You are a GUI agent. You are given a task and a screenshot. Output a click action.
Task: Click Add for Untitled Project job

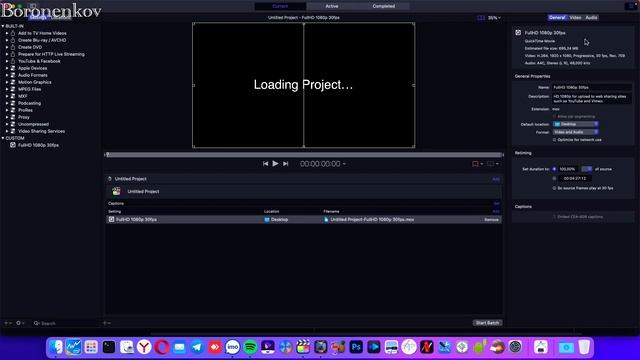(496, 179)
